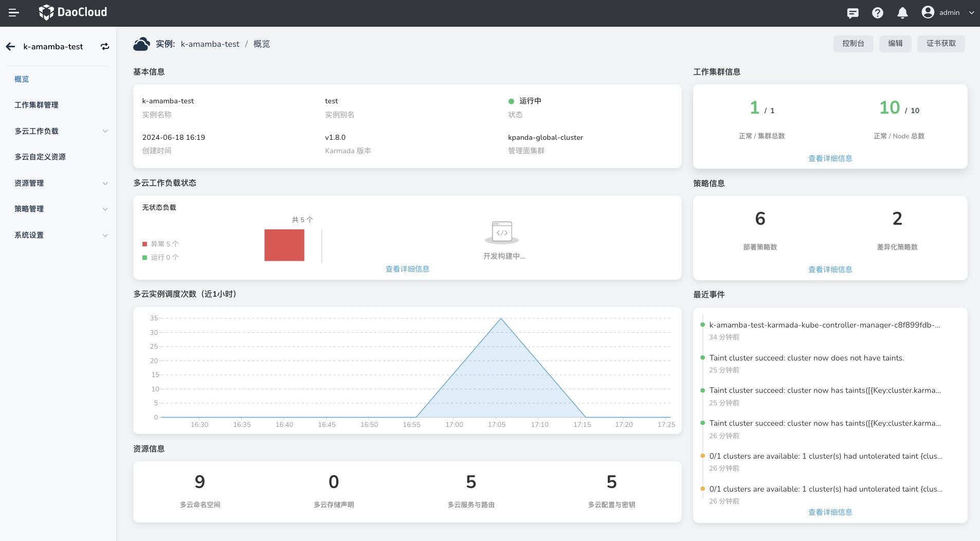Click the red abnormal workload bar
This screenshot has width=980, height=541.
pos(284,245)
